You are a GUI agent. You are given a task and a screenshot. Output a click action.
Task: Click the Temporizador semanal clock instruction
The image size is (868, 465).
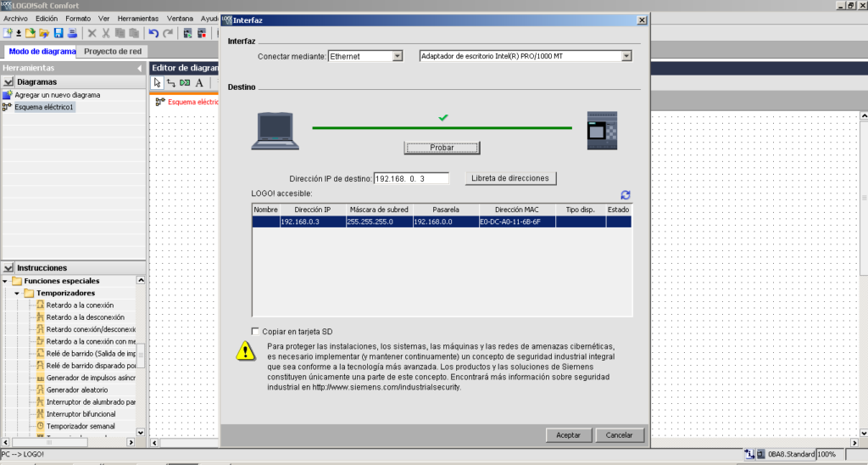75,426
